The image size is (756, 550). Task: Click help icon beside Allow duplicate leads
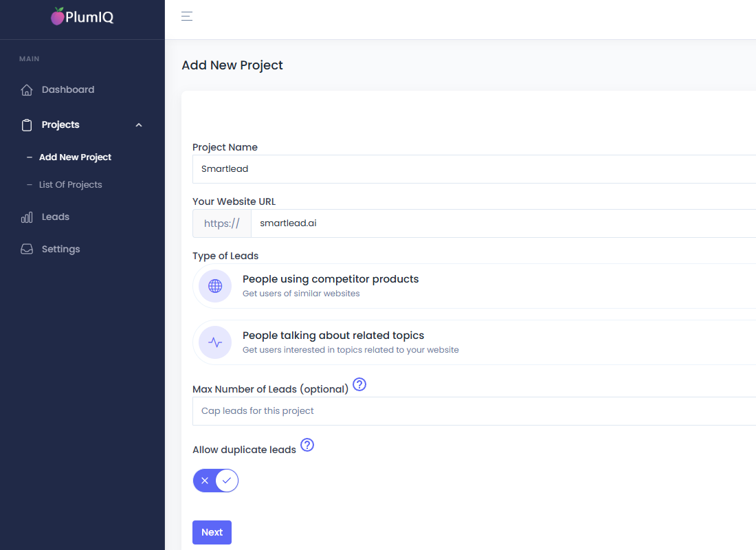[307, 445]
